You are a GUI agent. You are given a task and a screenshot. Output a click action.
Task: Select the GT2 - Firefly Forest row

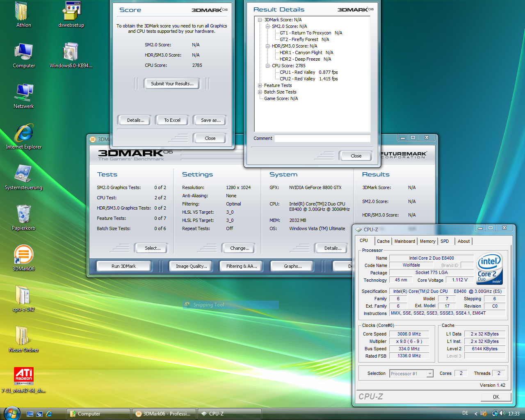[x=304, y=39]
